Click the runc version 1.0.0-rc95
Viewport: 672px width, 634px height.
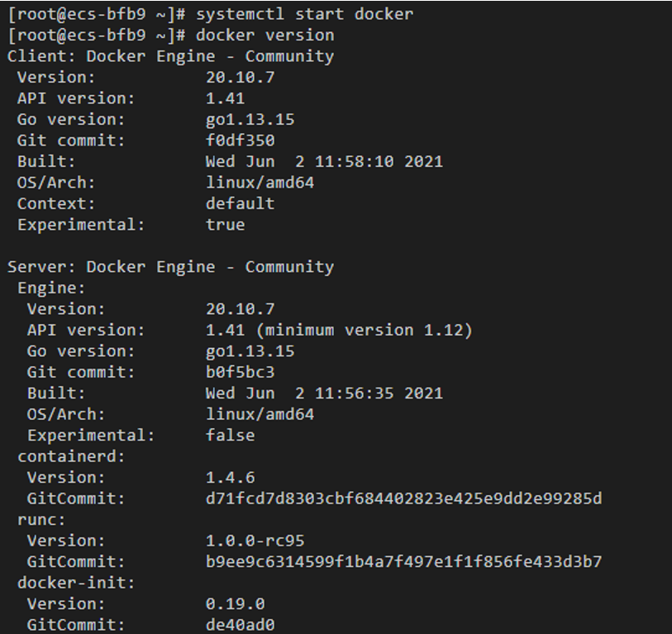[255, 541]
